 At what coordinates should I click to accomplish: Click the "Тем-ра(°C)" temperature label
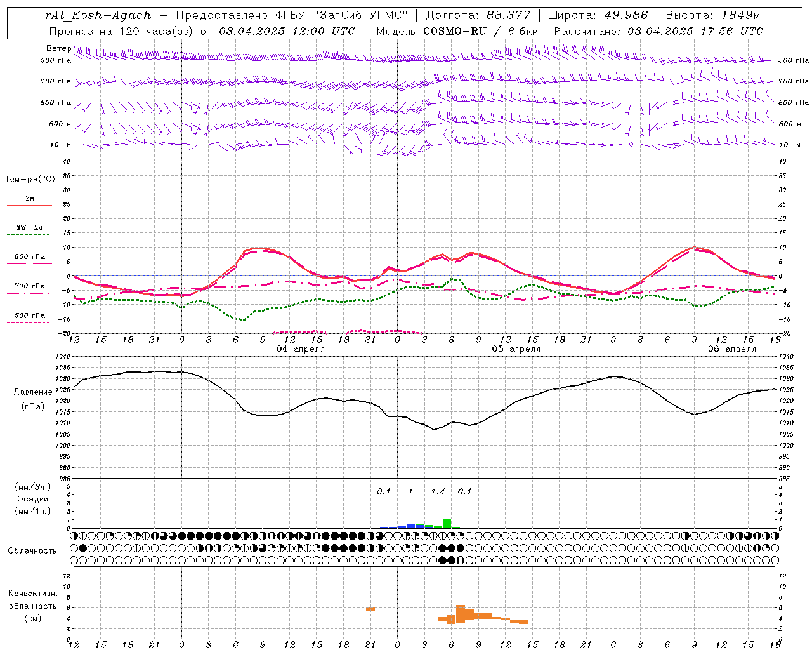pyautogui.click(x=30, y=180)
